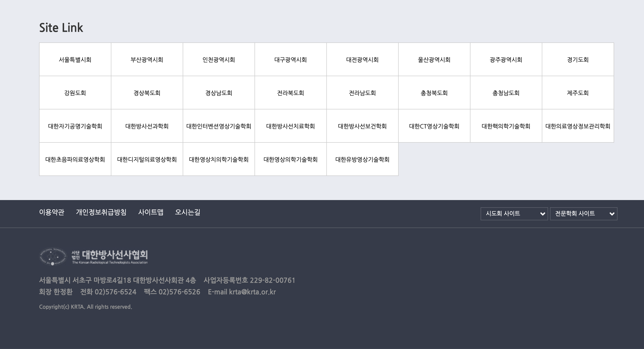Visit 대한초음파의료영상학회 link
The height and width of the screenshot is (349, 644).
point(75,160)
